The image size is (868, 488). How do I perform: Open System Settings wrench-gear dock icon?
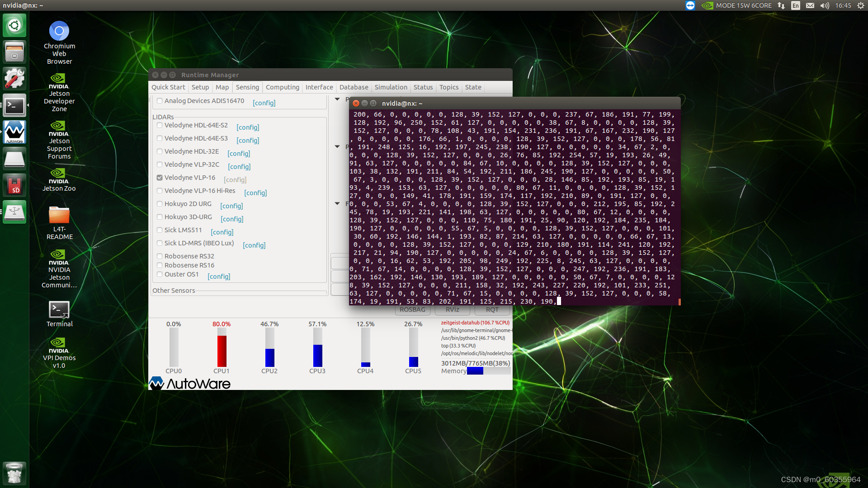14,79
